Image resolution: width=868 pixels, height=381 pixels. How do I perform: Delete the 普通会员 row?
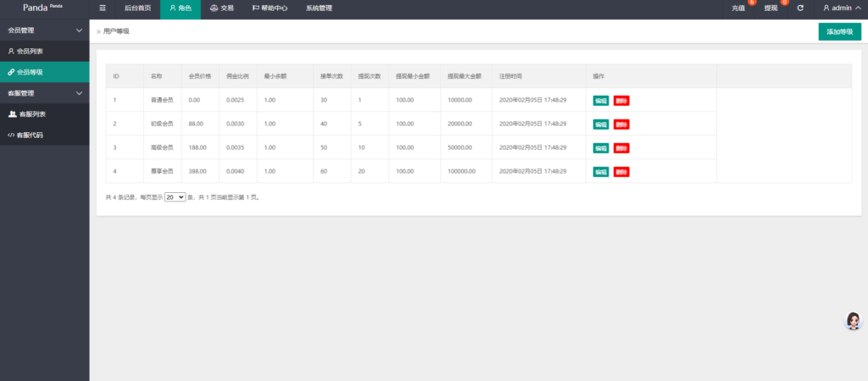click(x=621, y=101)
